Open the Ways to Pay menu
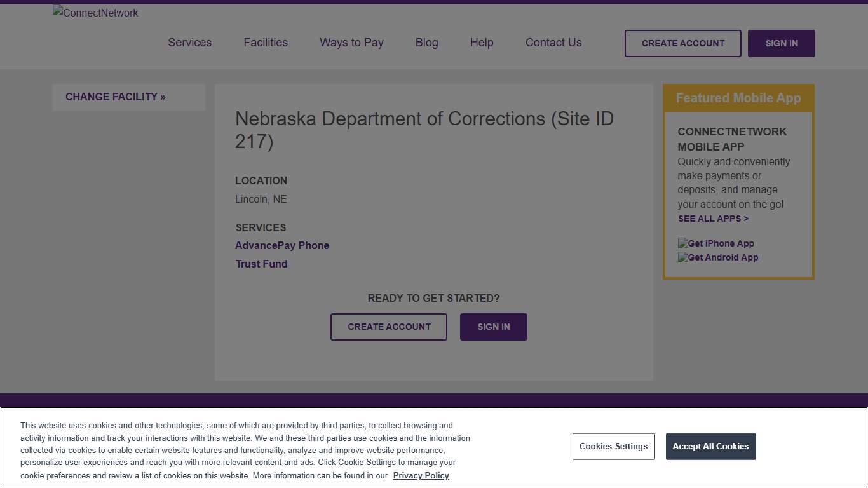This screenshot has height=488, width=868. click(x=351, y=43)
